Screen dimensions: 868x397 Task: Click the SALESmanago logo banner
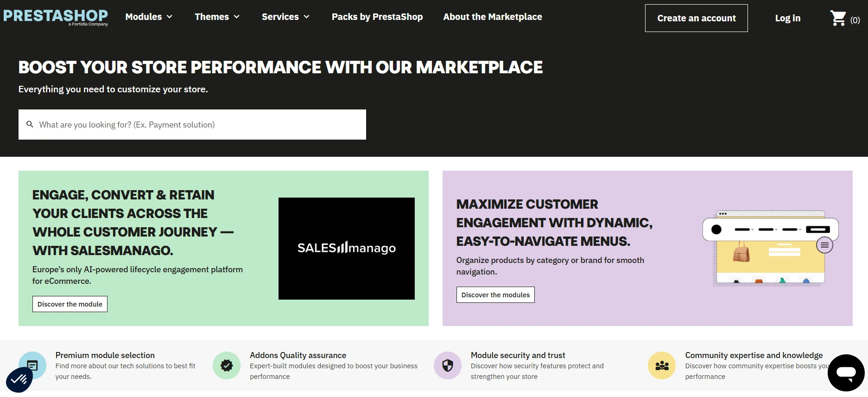(x=346, y=248)
